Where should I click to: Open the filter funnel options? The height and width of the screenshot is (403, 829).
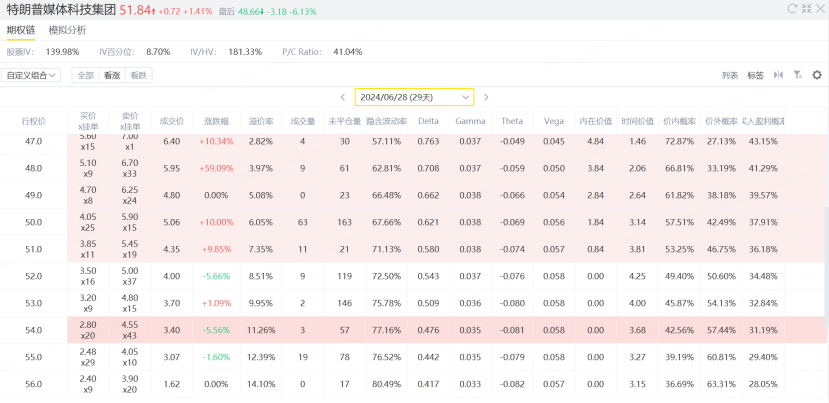coord(798,75)
